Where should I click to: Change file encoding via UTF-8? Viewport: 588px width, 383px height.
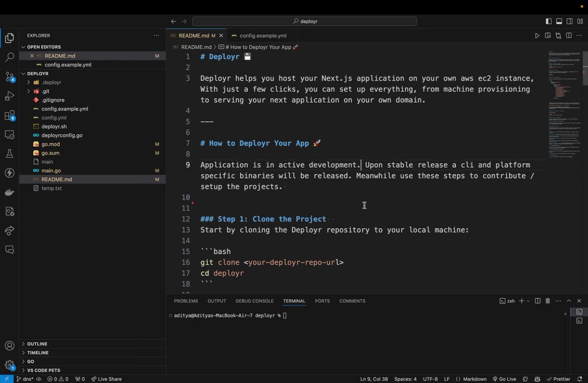pyautogui.click(x=430, y=379)
